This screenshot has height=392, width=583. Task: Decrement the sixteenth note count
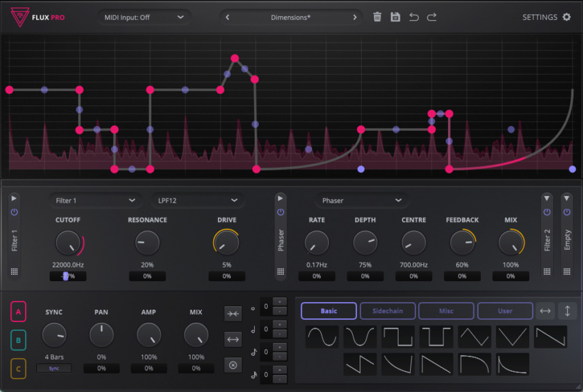[280, 379]
